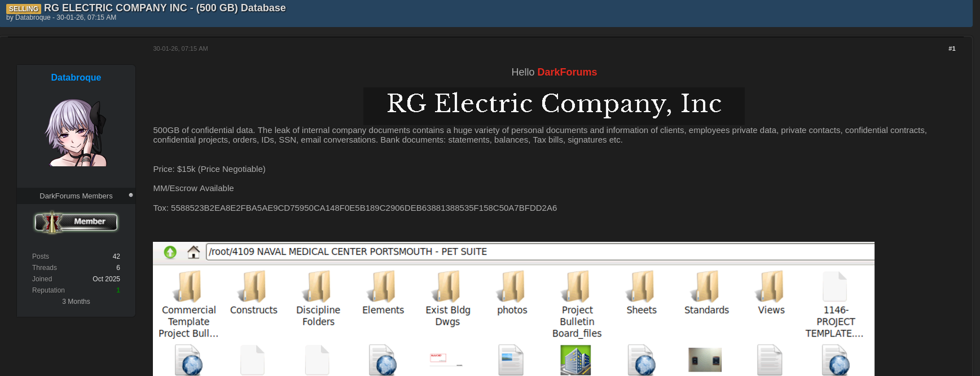This screenshot has height=376, width=980.
Task: Click the SELLING prefix badge
Action: (24, 8)
